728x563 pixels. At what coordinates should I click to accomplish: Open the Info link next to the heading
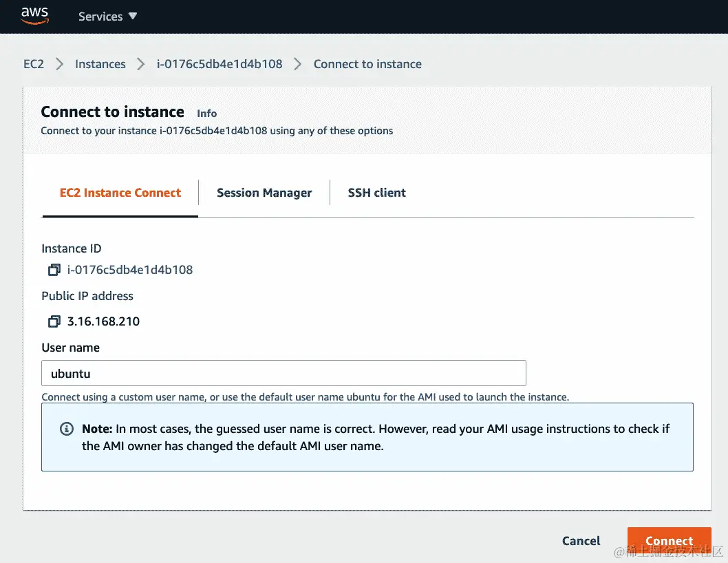[206, 114]
